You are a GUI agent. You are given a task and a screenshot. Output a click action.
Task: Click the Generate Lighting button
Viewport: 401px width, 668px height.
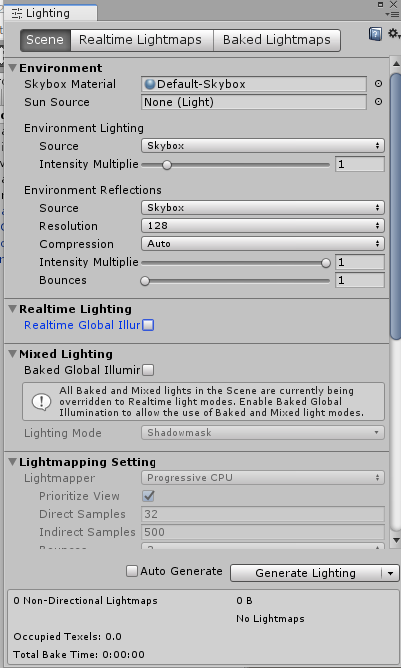(306, 573)
